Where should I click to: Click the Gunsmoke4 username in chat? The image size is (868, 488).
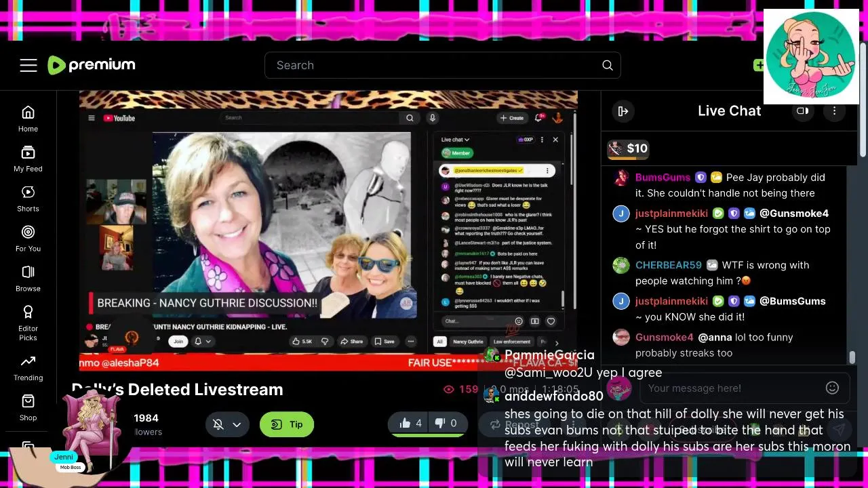(664, 337)
